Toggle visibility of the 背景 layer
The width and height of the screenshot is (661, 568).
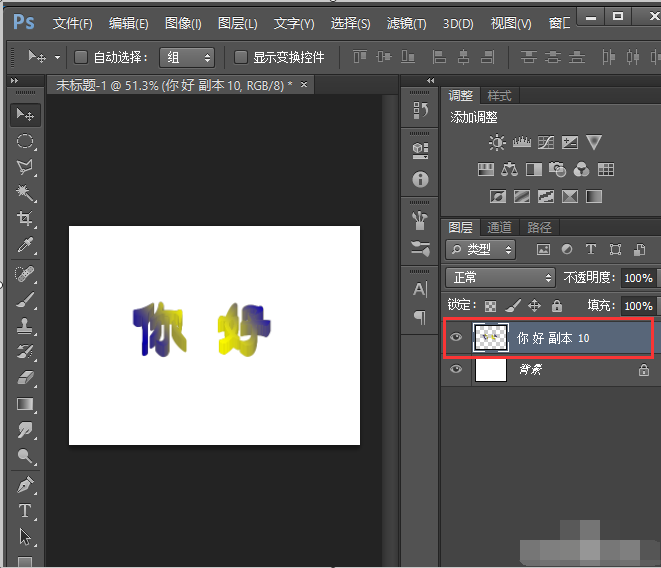(x=456, y=370)
